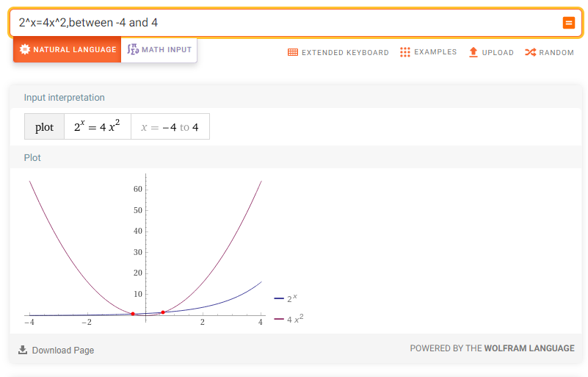Click the Math Input sigma icon
The width and height of the screenshot is (588, 377).
pos(133,49)
